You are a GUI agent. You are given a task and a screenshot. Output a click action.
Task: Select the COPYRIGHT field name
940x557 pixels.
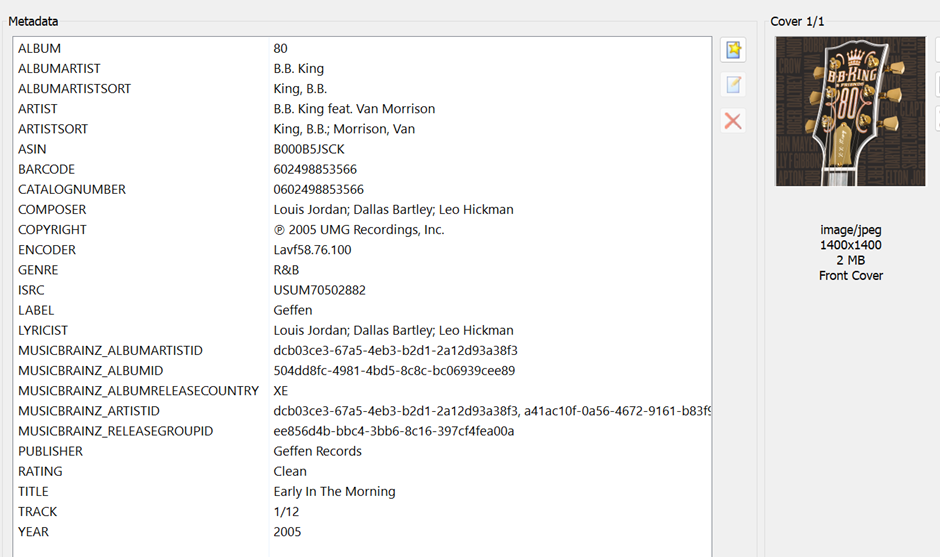pyautogui.click(x=52, y=230)
